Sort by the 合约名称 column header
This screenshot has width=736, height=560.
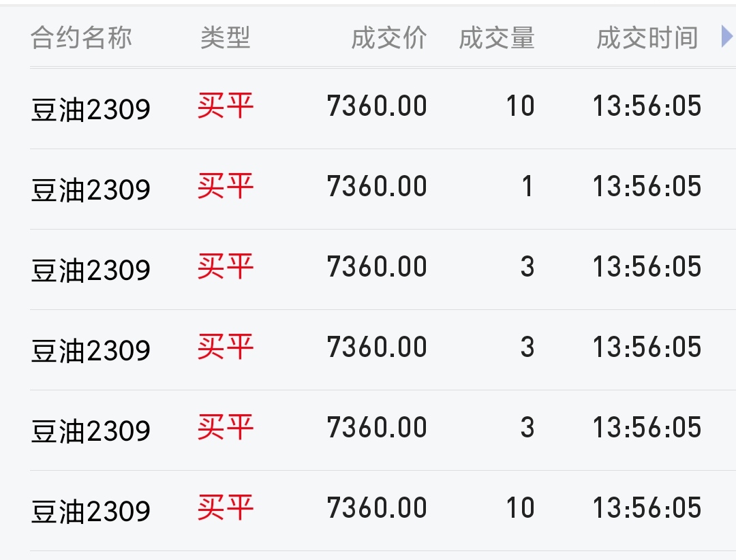pyautogui.click(x=81, y=37)
